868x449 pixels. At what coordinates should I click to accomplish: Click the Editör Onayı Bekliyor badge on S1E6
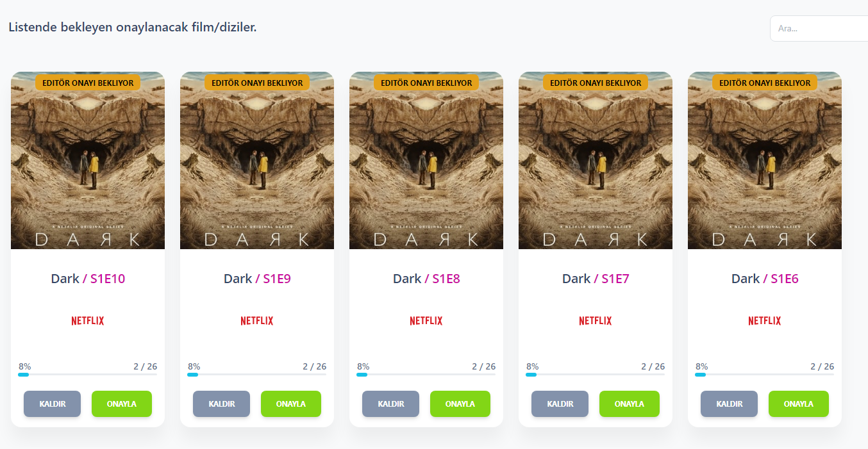click(x=765, y=83)
